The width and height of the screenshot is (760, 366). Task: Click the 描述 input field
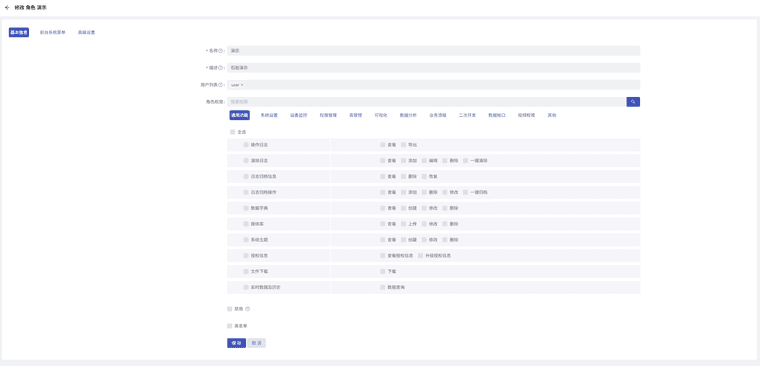point(433,68)
